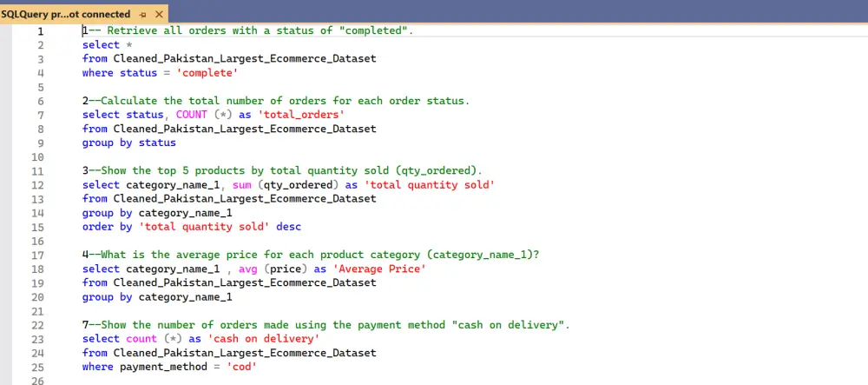Click 'group by category_name_1' on line 14
The height and width of the screenshot is (385, 868).
[157, 213]
